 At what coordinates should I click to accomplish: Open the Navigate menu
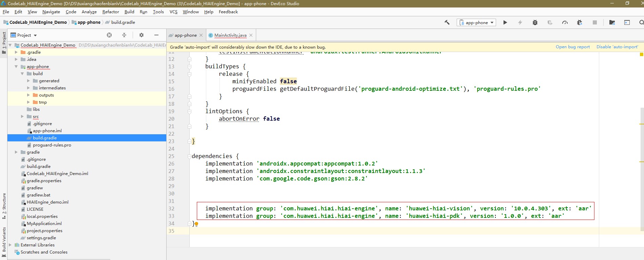51,12
